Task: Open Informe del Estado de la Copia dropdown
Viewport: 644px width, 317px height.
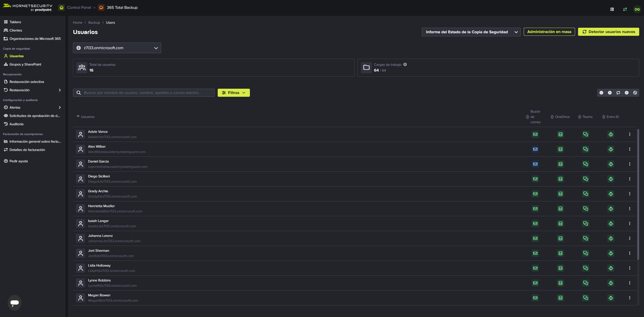Action: tap(471, 32)
